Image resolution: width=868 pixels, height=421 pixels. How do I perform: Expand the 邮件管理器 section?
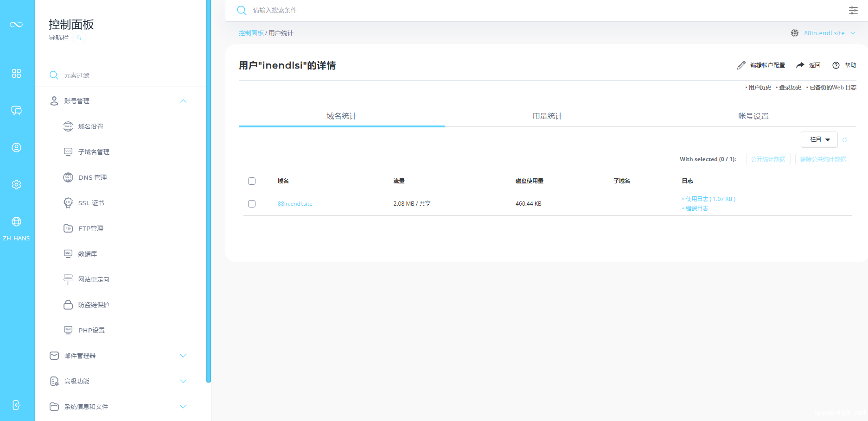tap(183, 356)
